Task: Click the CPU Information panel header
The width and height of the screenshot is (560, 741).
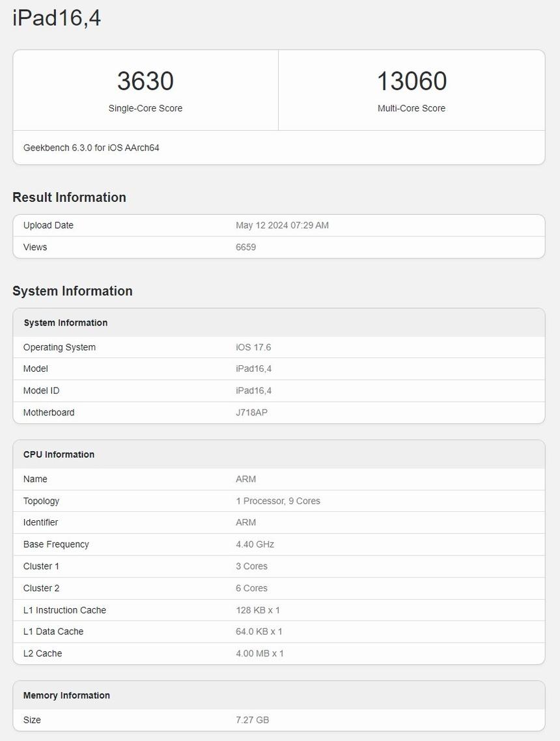Action: (x=58, y=454)
